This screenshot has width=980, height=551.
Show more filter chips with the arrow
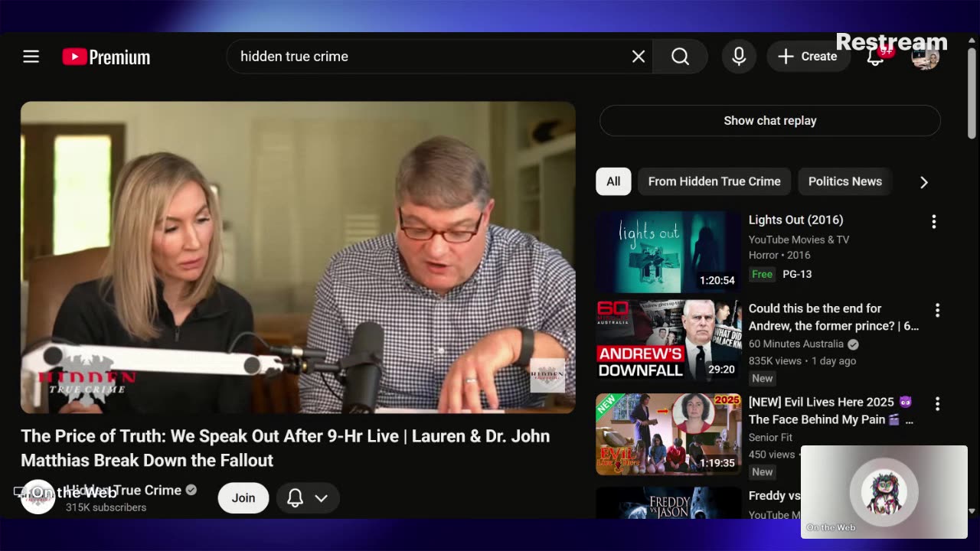pyautogui.click(x=923, y=182)
